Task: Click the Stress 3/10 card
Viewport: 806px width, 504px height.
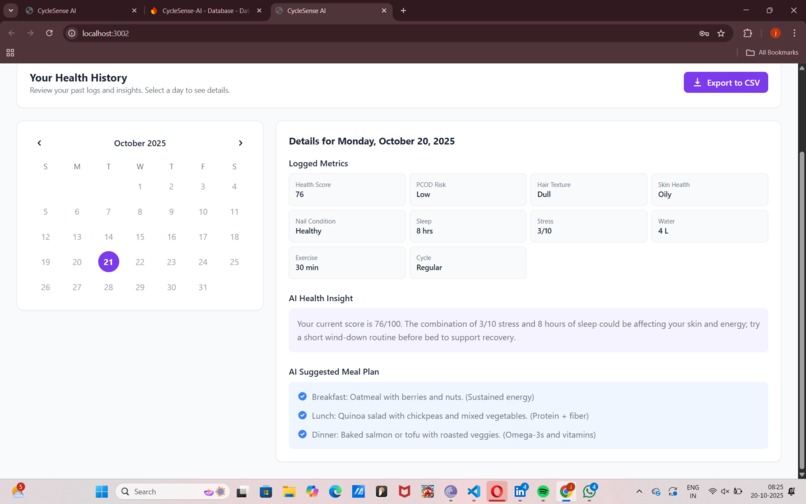Action: 589,226
